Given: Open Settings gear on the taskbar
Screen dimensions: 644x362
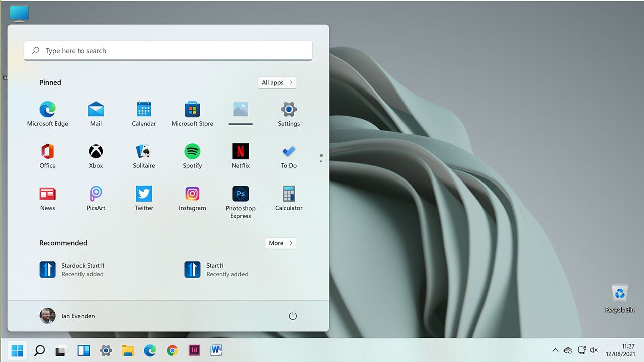Looking at the screenshot, I should (106, 350).
